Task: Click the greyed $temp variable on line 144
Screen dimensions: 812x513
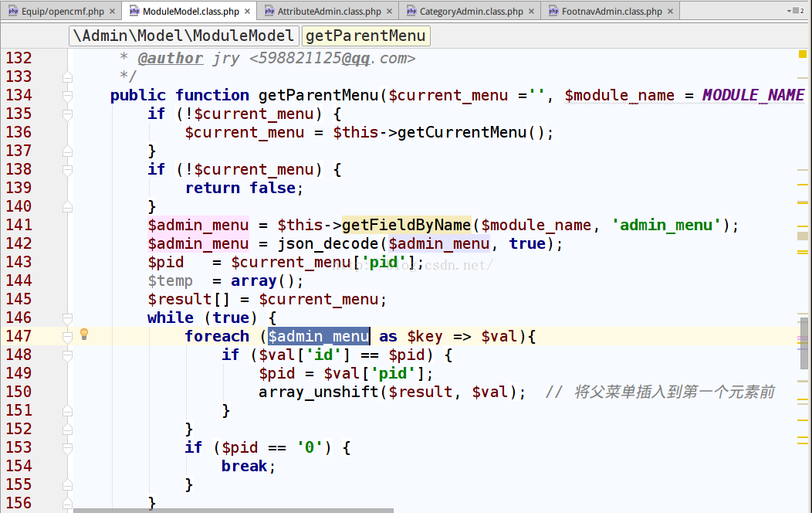Action: click(x=171, y=281)
